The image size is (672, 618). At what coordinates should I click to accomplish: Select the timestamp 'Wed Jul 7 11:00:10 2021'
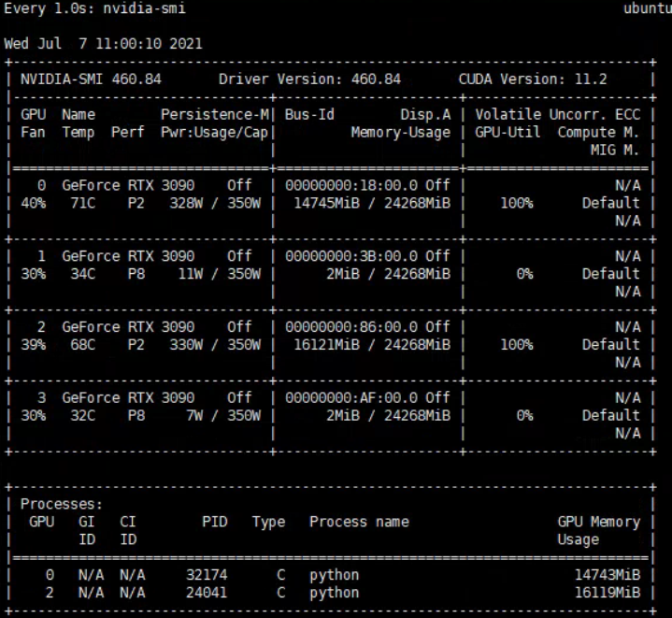click(x=103, y=44)
